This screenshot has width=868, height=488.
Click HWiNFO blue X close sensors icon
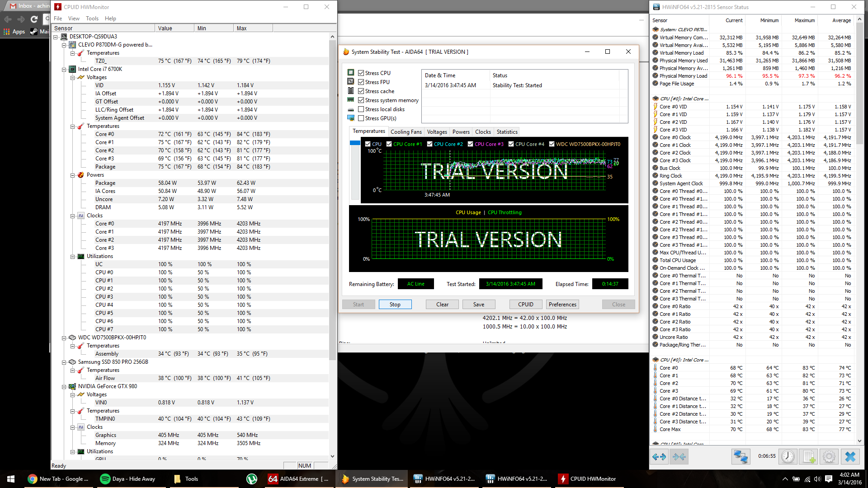[x=850, y=457]
